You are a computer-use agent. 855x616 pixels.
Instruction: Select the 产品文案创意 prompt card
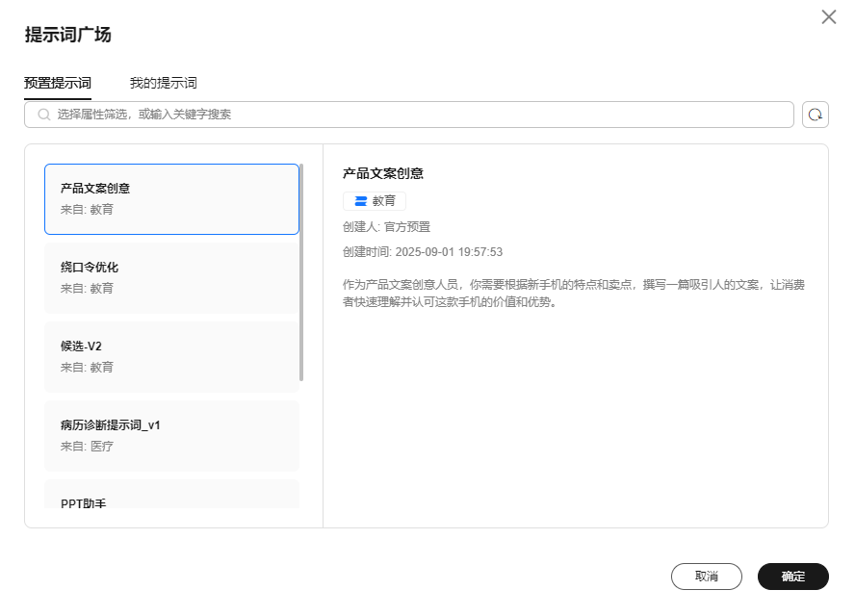coord(171,198)
